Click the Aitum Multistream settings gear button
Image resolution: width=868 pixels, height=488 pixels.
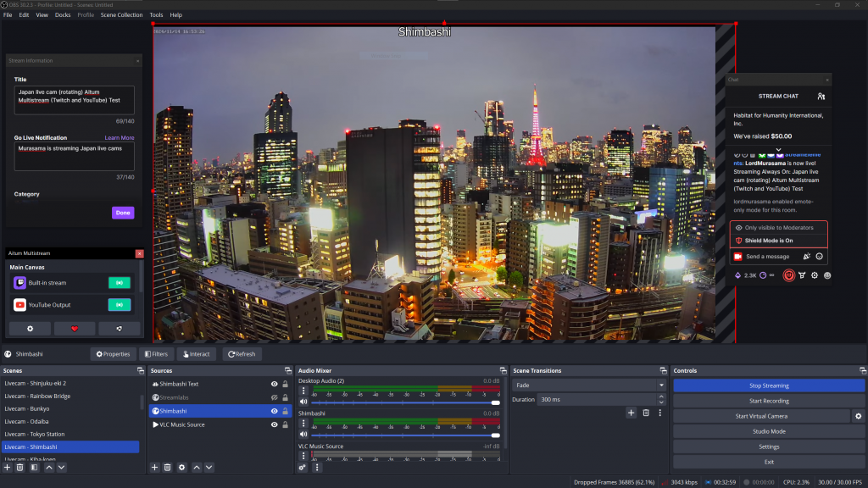[x=30, y=329]
